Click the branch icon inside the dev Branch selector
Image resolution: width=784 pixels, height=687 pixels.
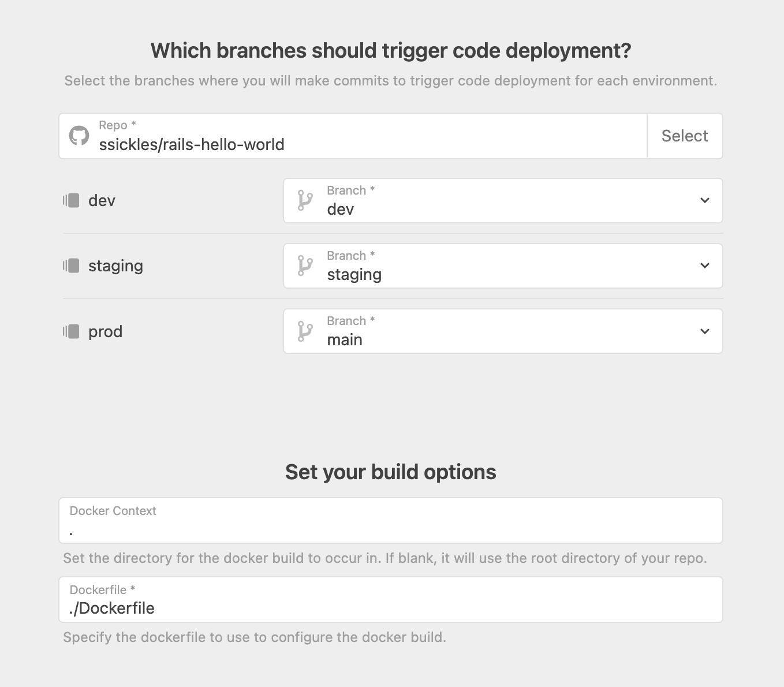tap(304, 200)
